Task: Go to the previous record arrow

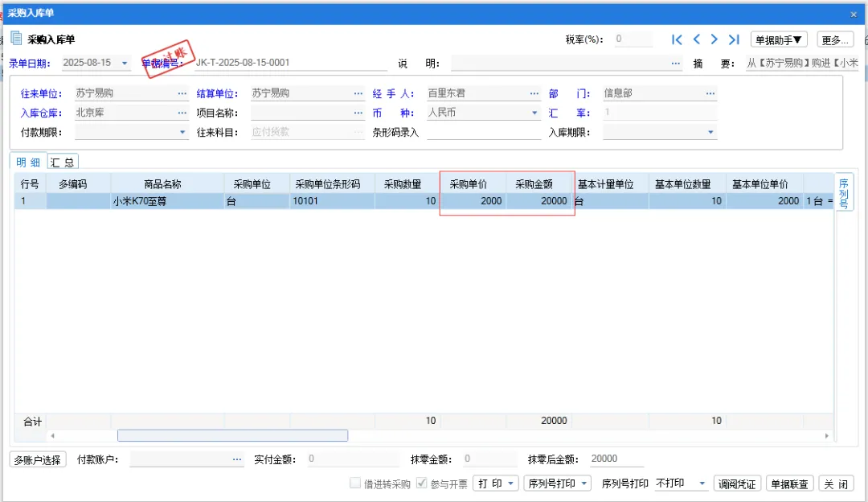Action: 696,39
